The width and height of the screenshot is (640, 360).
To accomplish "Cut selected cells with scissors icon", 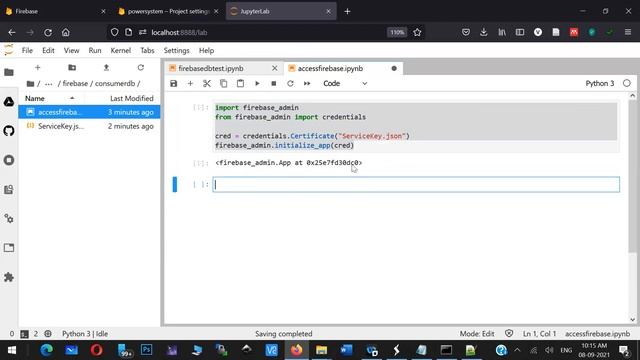I will coord(207,83).
